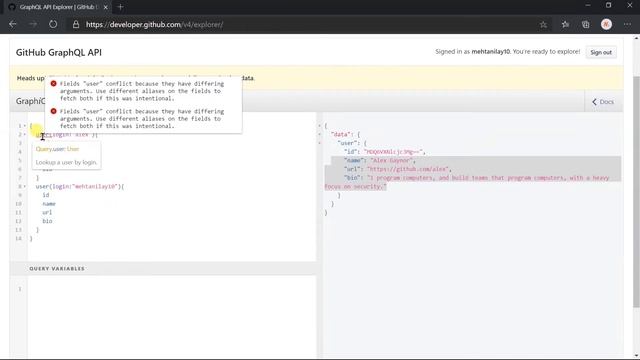Reload the page with refresh icon
This screenshot has width=640, height=360.
point(53,24)
